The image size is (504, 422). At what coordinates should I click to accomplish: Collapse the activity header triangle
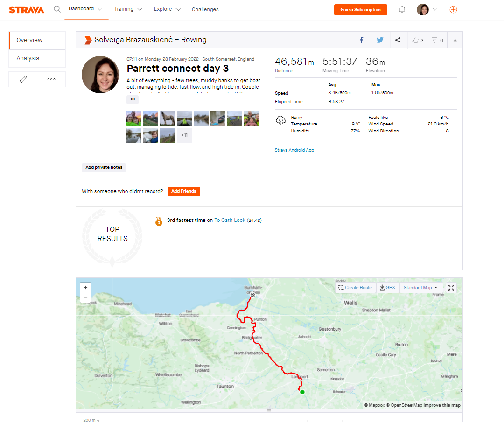click(x=455, y=40)
